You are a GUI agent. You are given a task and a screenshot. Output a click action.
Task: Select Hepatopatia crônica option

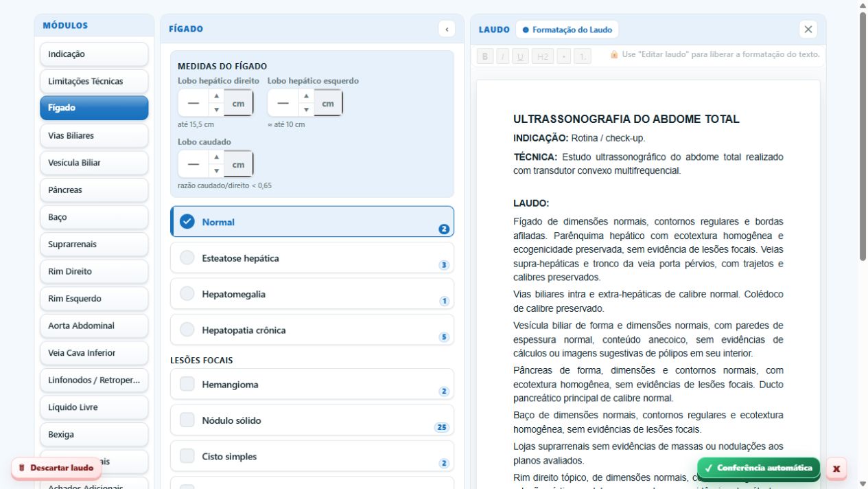(x=312, y=330)
